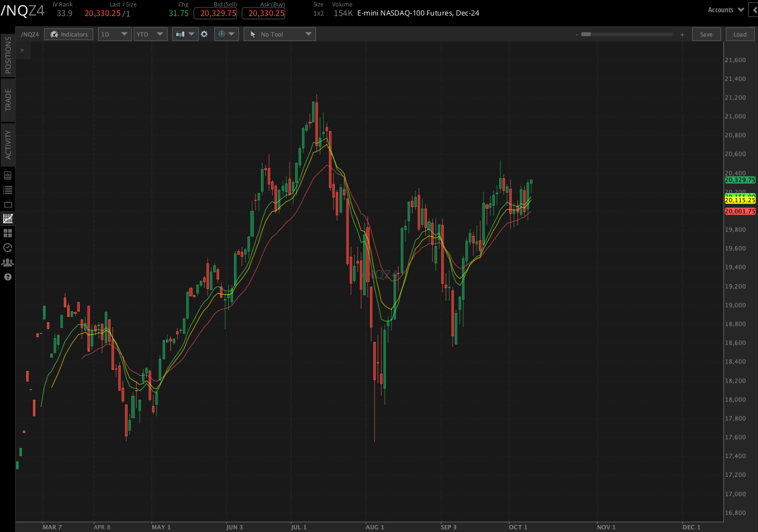Open the chat rooms people icon
The height and width of the screenshot is (532, 758).
pos(7,262)
